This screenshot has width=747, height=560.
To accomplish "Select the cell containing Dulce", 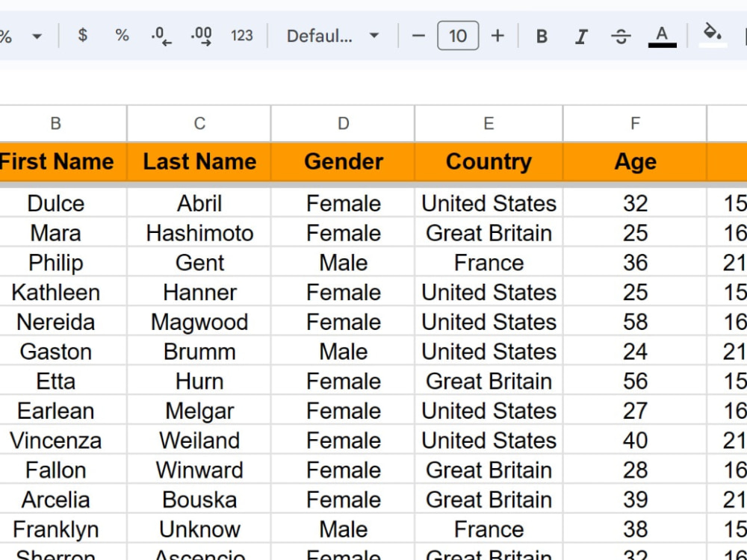I will [55, 203].
